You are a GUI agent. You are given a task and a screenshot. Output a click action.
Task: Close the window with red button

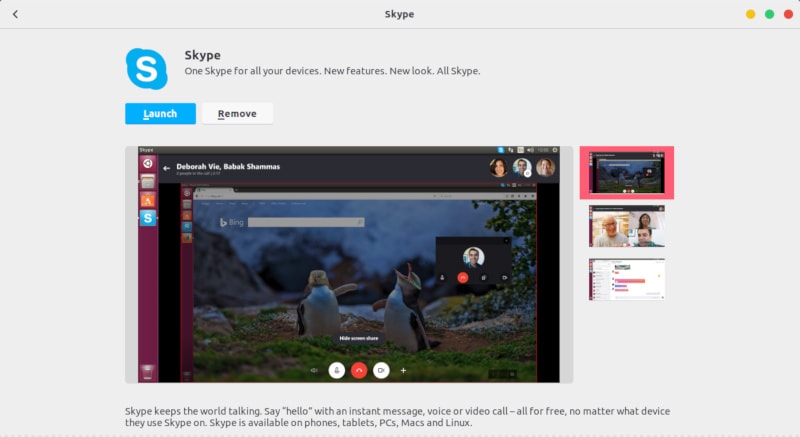point(788,14)
